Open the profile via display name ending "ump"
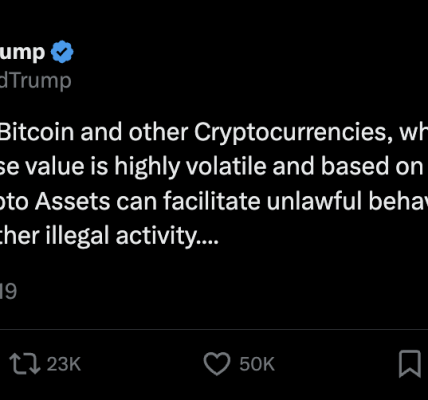Screen dimensions: 428x400 click(x=22, y=53)
